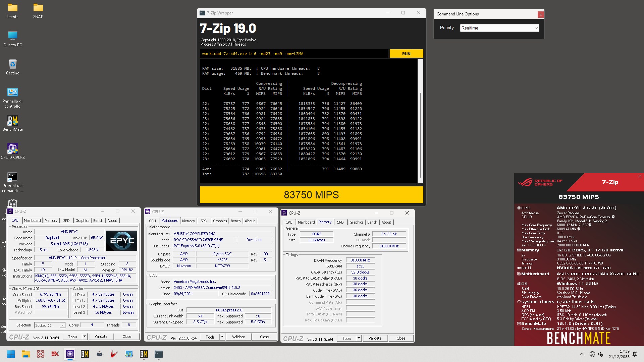
Task: Launch BenchMate from its desktop shortcut
Action: (x=13, y=123)
